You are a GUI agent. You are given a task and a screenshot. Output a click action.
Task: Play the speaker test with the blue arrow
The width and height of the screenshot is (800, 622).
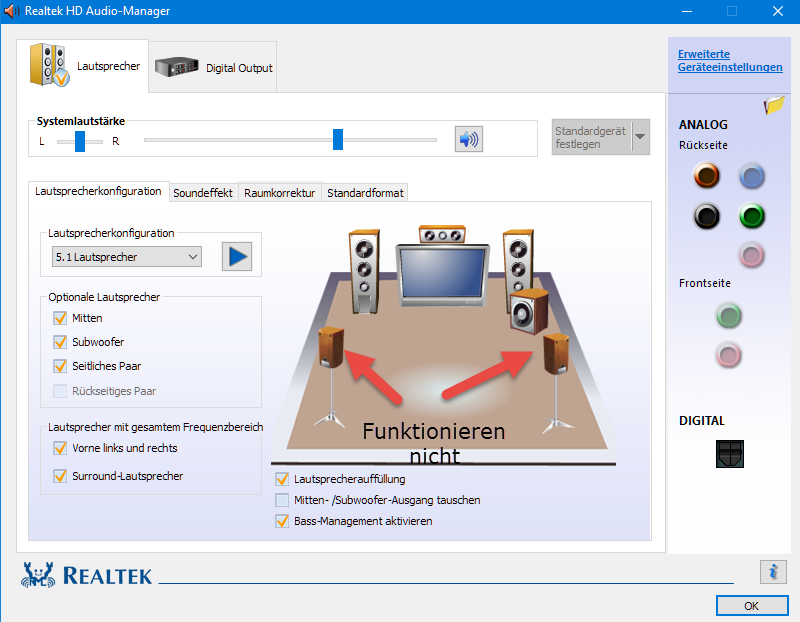pyautogui.click(x=237, y=257)
